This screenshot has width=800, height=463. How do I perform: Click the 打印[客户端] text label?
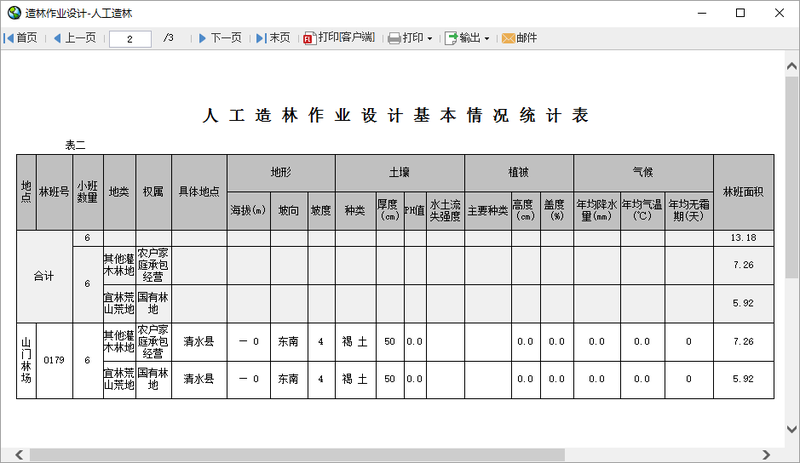[x=346, y=38]
